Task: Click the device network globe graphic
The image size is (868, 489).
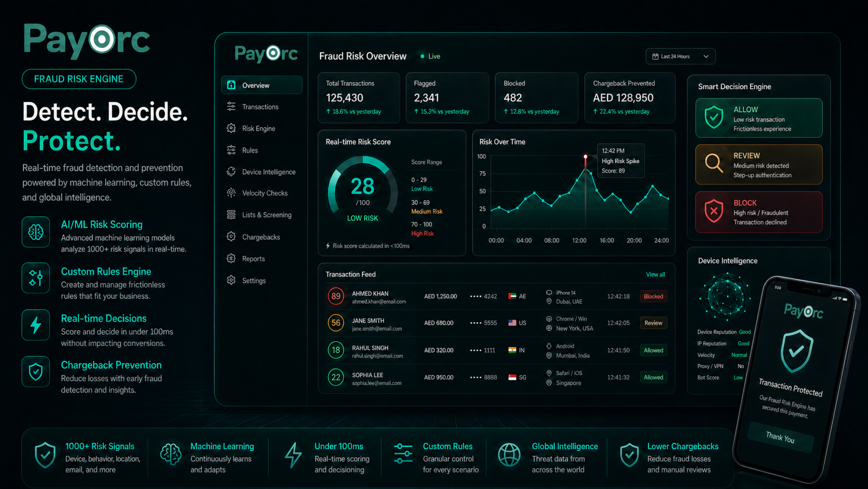Action: point(725,296)
